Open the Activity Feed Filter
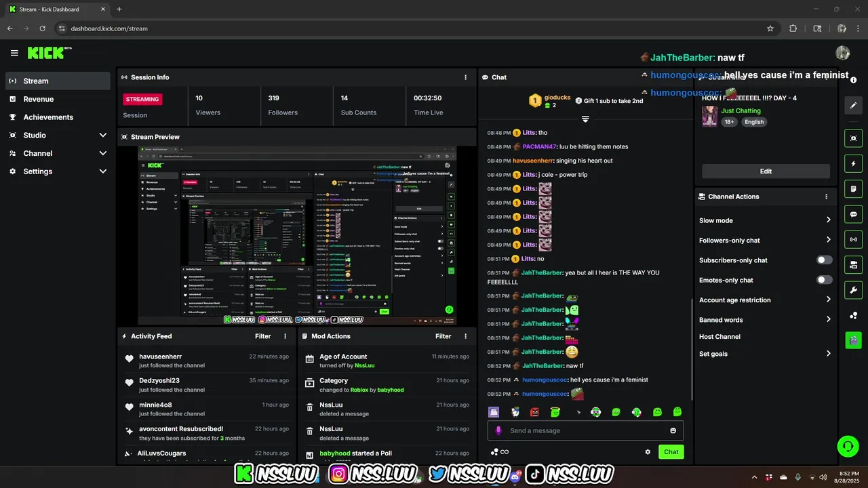Screen dimensions: 868x488 (x=262, y=336)
